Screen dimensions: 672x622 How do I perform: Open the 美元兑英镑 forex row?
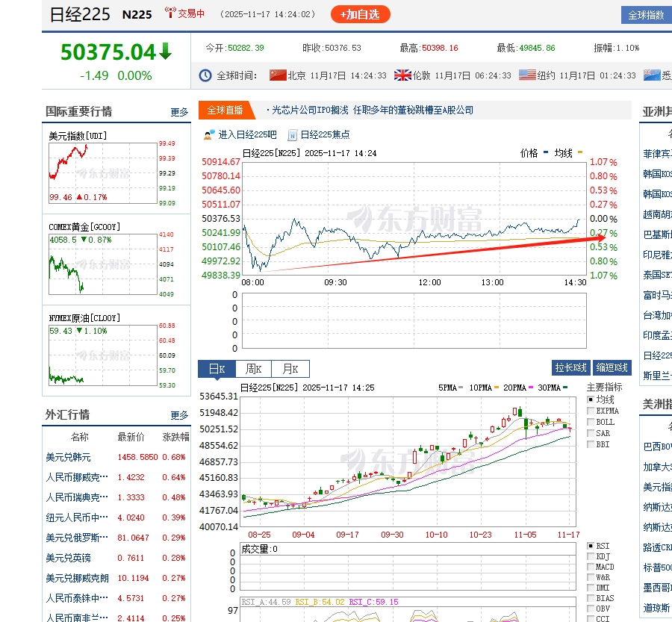pyautogui.click(x=116, y=558)
